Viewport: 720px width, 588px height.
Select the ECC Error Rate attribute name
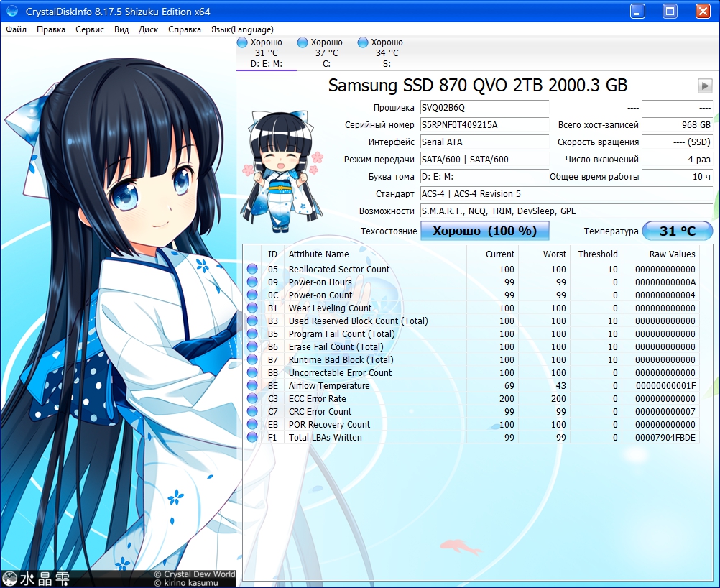click(318, 399)
